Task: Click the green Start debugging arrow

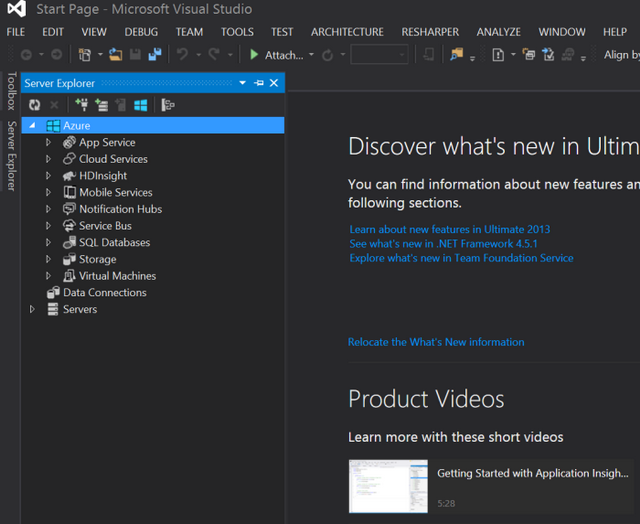Action: pyautogui.click(x=254, y=54)
